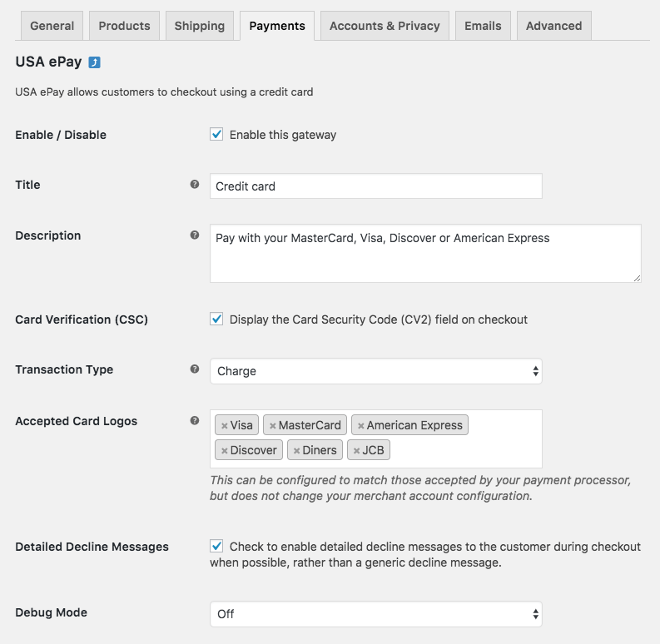Viewport: 660px width, 644px height.
Task: Toggle the Enable this gateway checkbox
Action: tap(216, 134)
